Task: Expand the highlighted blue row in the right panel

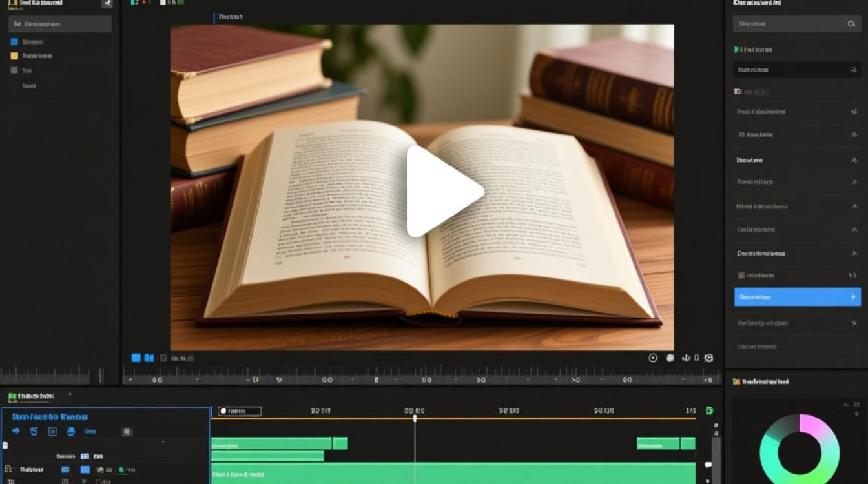Action: pos(798,297)
